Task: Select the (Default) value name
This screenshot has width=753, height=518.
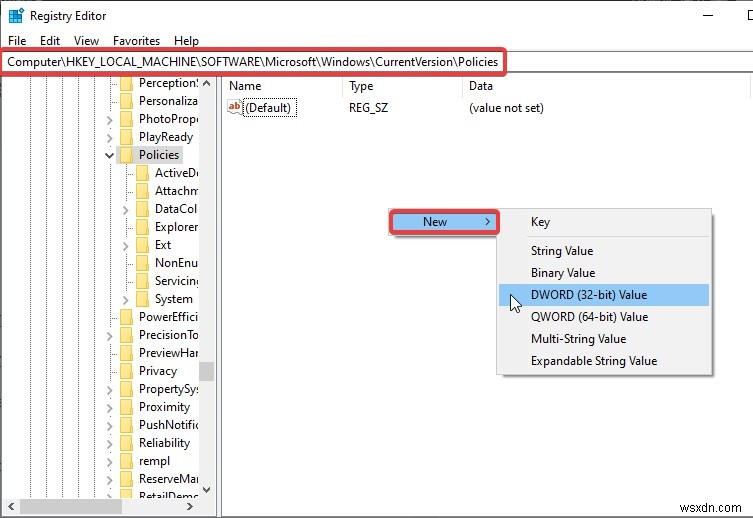Action: pyautogui.click(x=268, y=108)
